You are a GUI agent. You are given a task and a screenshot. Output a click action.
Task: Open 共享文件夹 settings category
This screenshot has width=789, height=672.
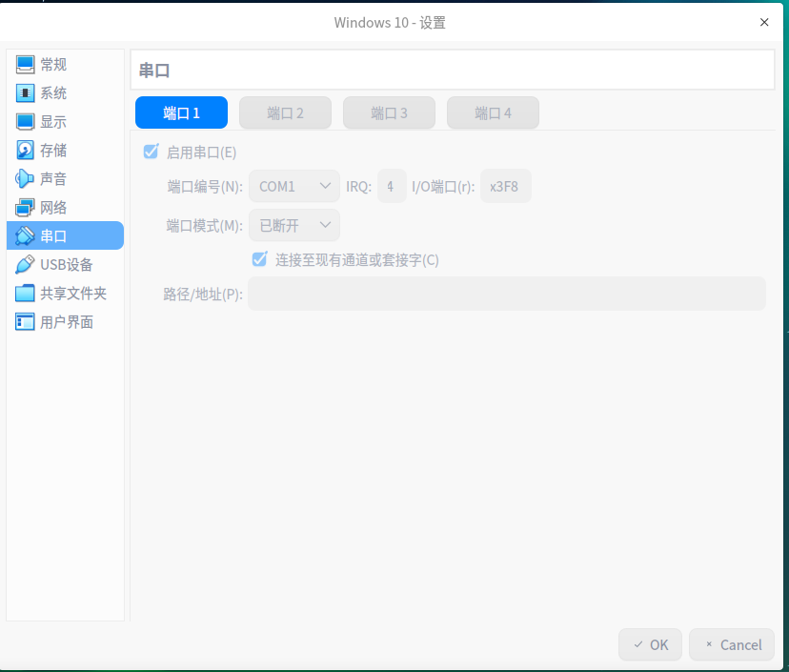(65, 293)
